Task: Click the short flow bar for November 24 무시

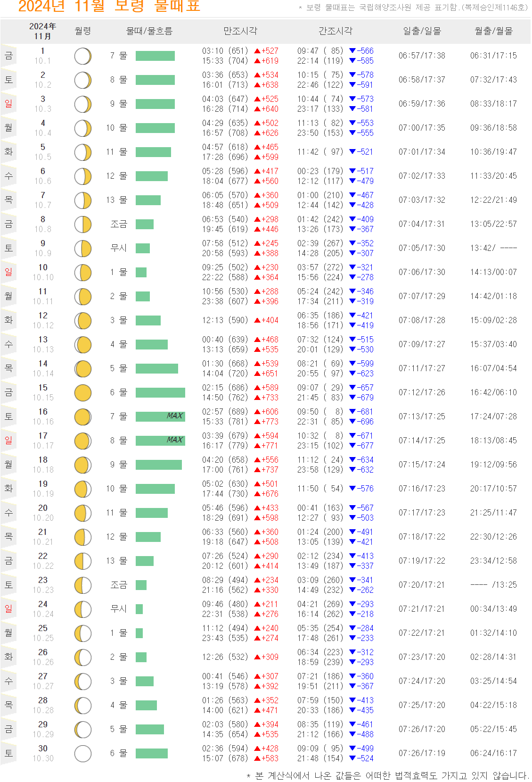Action: point(139,609)
